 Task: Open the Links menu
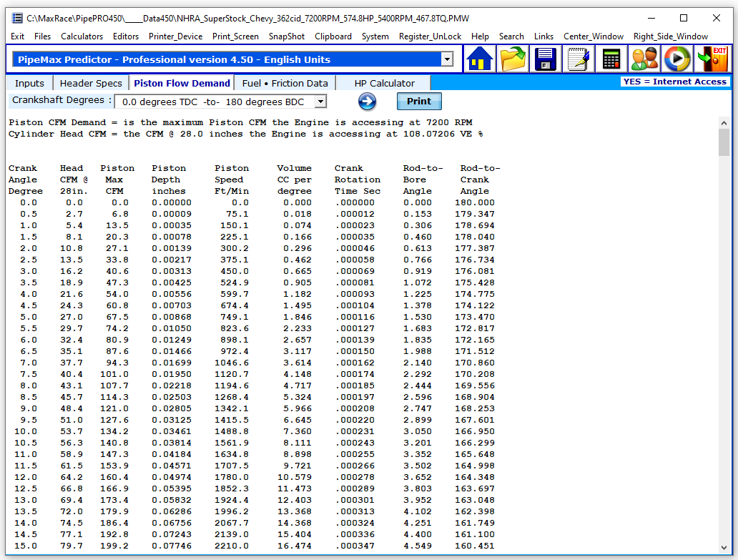(543, 36)
